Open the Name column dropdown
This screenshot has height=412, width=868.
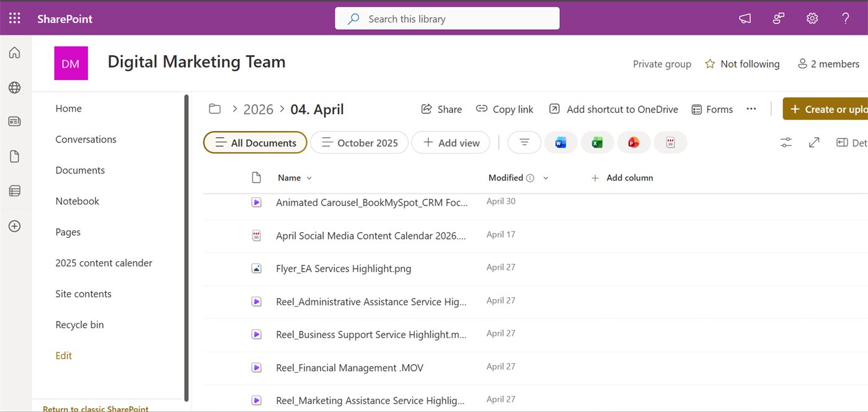309,178
